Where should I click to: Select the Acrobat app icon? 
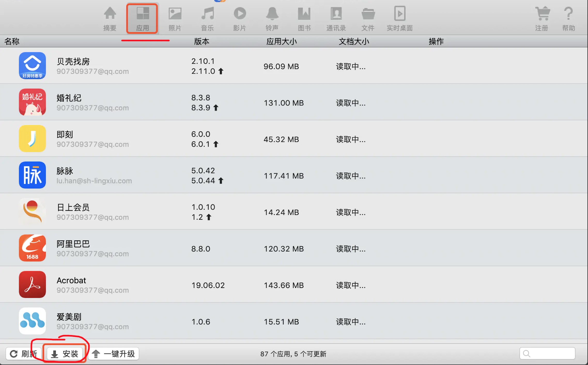click(32, 284)
